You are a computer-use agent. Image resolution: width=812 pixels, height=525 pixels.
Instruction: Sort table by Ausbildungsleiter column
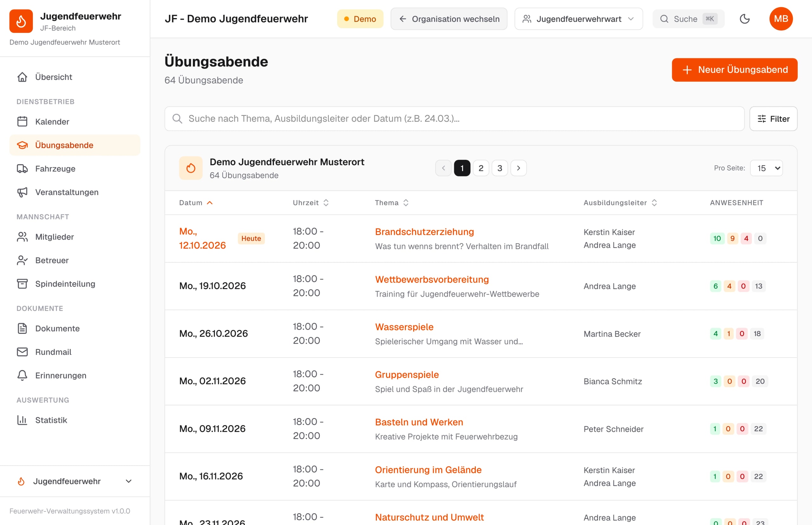coord(620,203)
